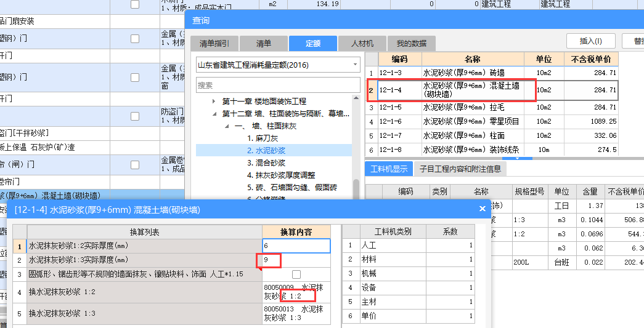Open the 我的数据 tab
The height and width of the screenshot is (328, 644).
(x=412, y=44)
